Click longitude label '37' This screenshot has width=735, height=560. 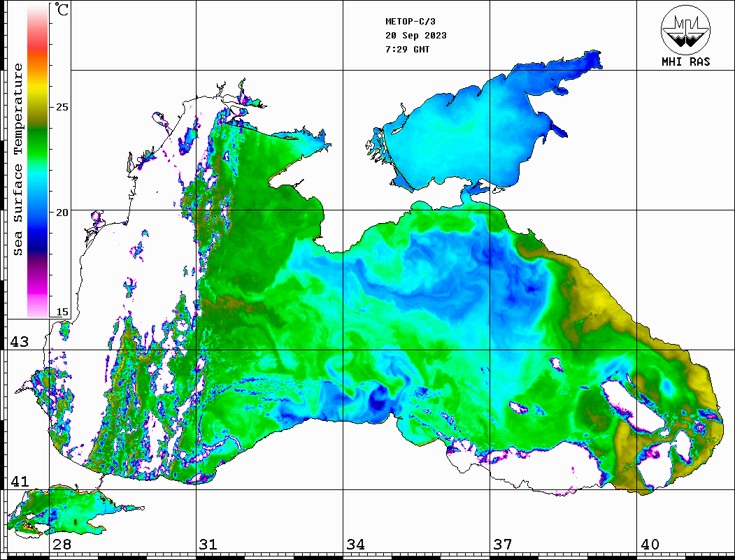pos(503,545)
